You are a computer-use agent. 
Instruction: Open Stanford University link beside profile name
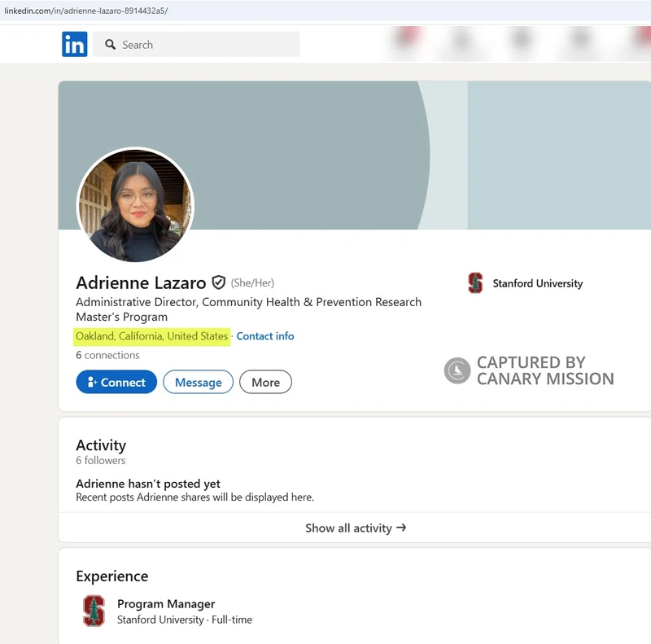coord(538,283)
